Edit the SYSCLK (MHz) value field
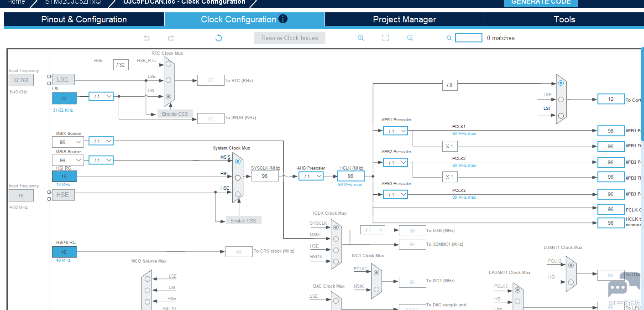The height and width of the screenshot is (310, 644). coord(265,176)
